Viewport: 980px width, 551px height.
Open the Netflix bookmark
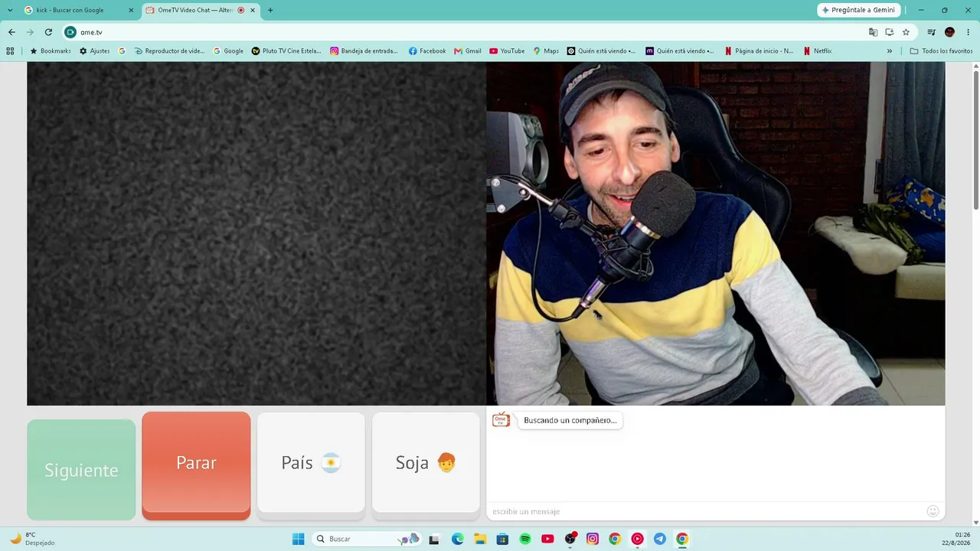(x=818, y=51)
